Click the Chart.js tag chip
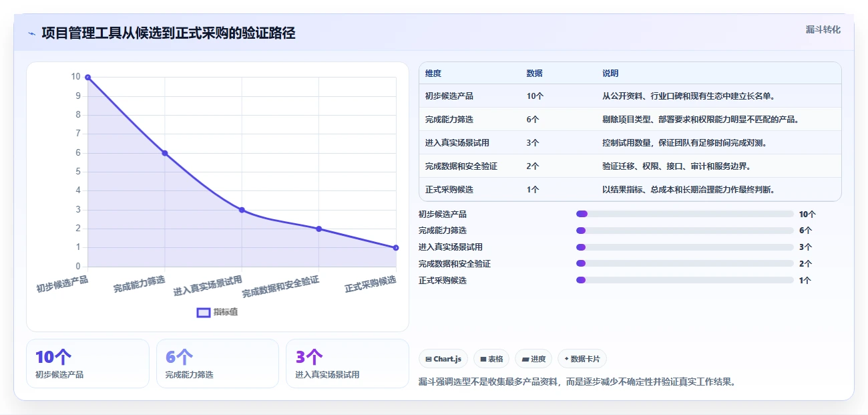 pos(443,359)
